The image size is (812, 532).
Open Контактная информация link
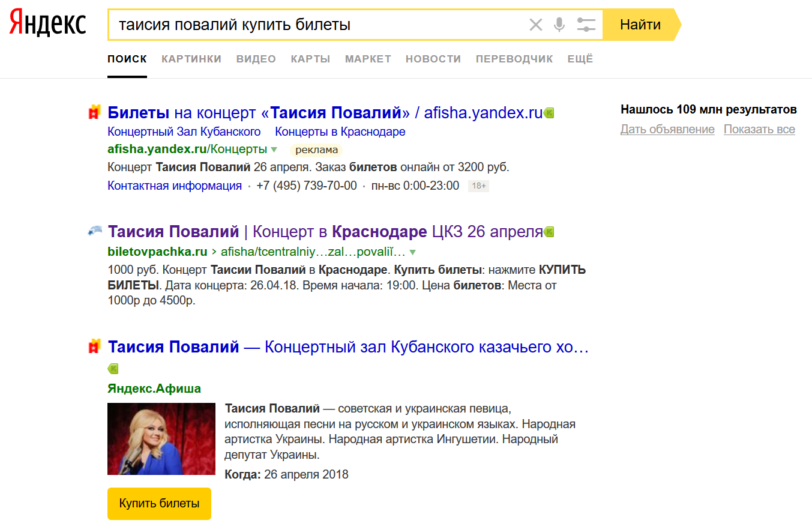point(175,186)
